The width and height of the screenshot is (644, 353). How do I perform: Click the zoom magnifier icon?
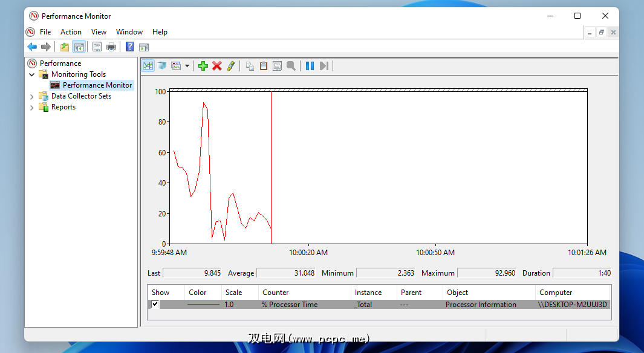point(291,66)
